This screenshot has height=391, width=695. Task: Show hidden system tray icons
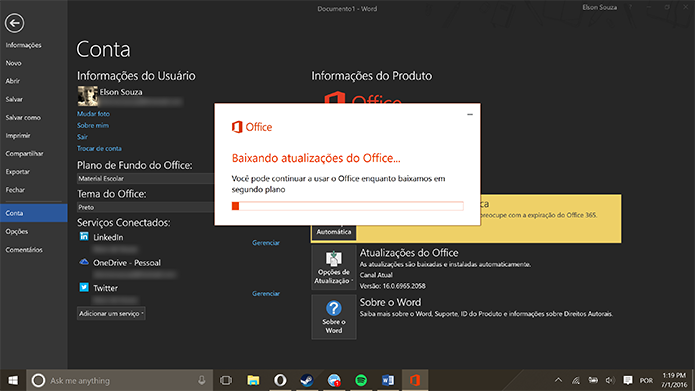[558, 380]
